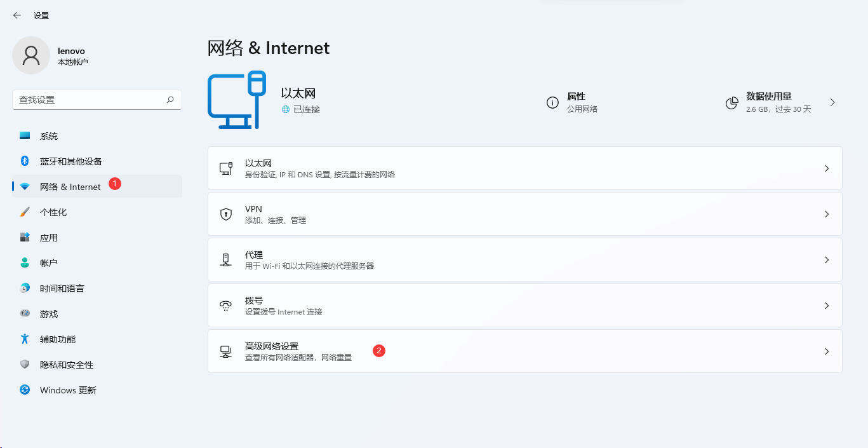
Task: Open the 代理 proxy settings row
Action: [524, 259]
